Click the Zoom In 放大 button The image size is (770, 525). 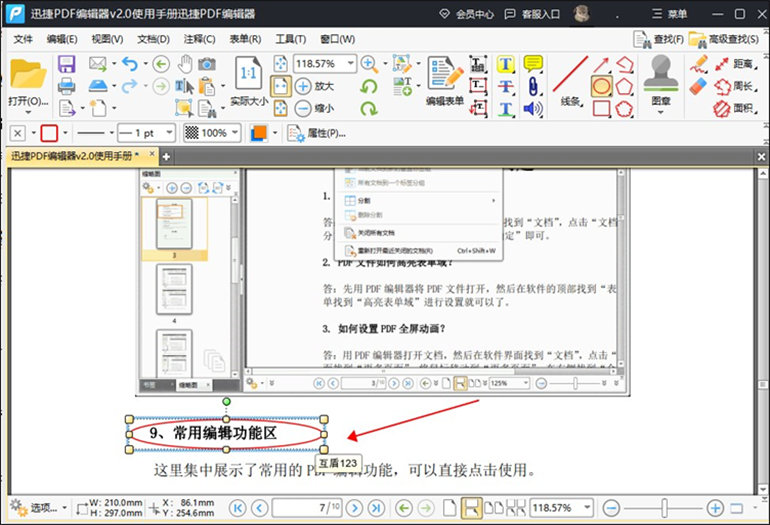[314, 86]
